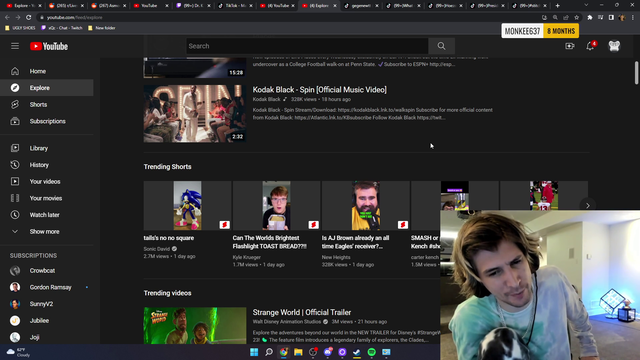Open Your movies in sidebar
The height and width of the screenshot is (360, 640).
[47, 198]
